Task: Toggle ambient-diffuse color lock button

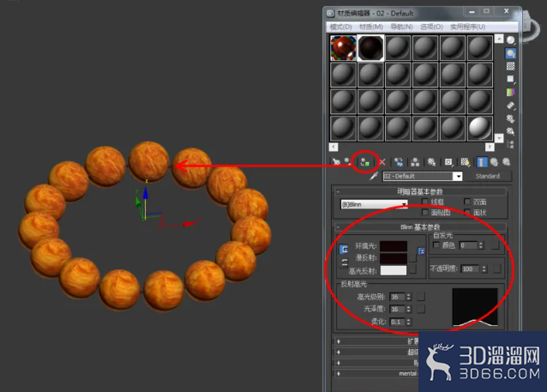Action: tap(344, 249)
